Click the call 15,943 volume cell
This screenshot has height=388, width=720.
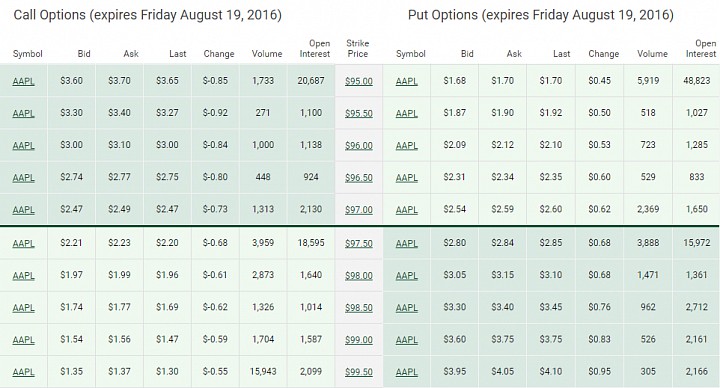click(x=263, y=371)
